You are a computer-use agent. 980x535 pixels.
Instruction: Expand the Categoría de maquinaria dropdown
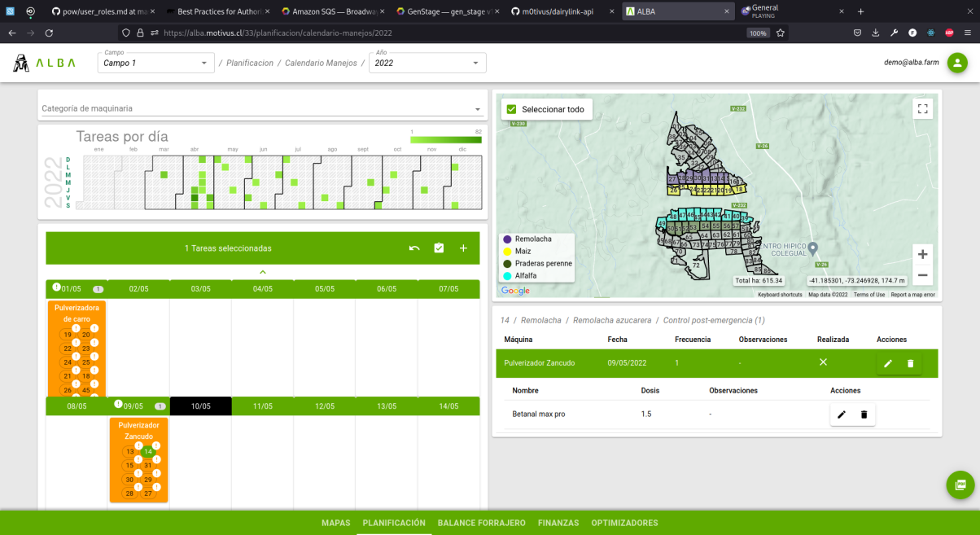[261, 108]
